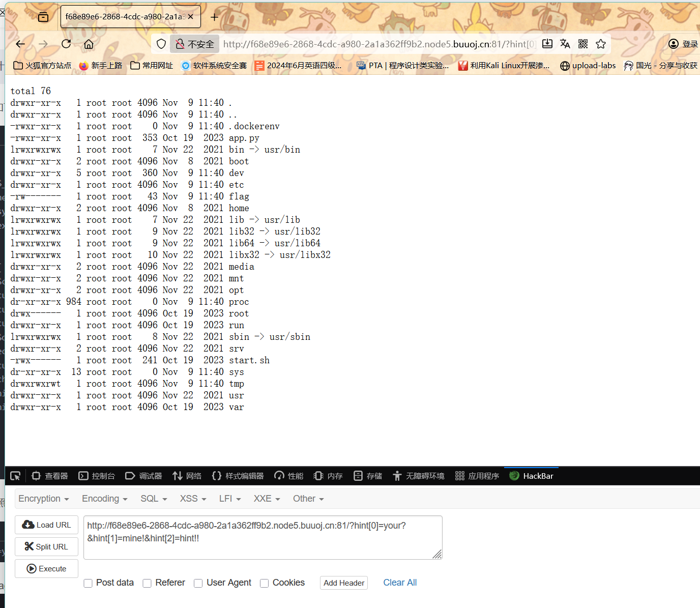Image resolution: width=700 pixels, height=608 pixels.
Task: Open the SQL dropdown menu
Action: [x=154, y=499]
